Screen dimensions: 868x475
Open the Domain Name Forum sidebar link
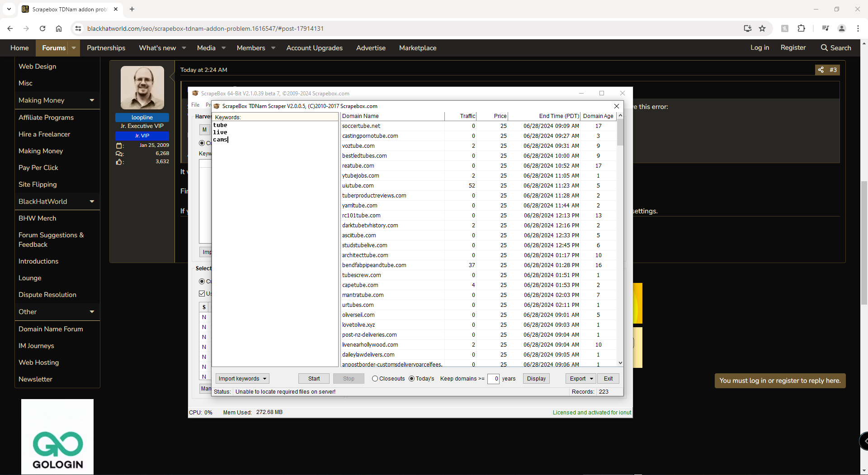(x=51, y=329)
